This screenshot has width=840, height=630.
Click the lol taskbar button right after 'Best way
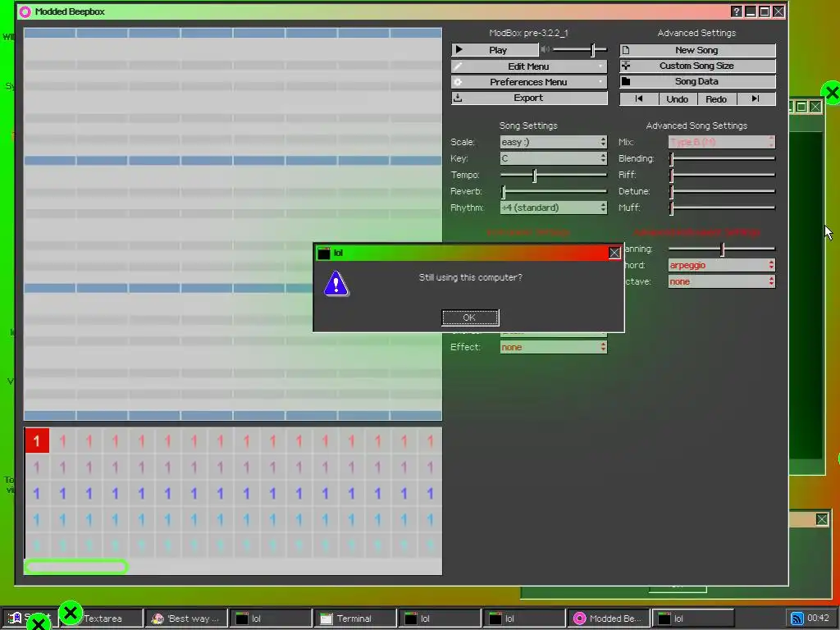271,619
